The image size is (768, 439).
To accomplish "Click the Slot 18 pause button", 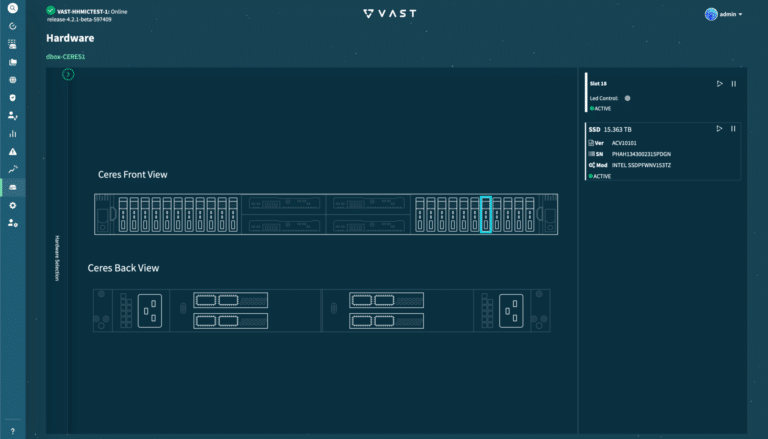I will [x=734, y=84].
